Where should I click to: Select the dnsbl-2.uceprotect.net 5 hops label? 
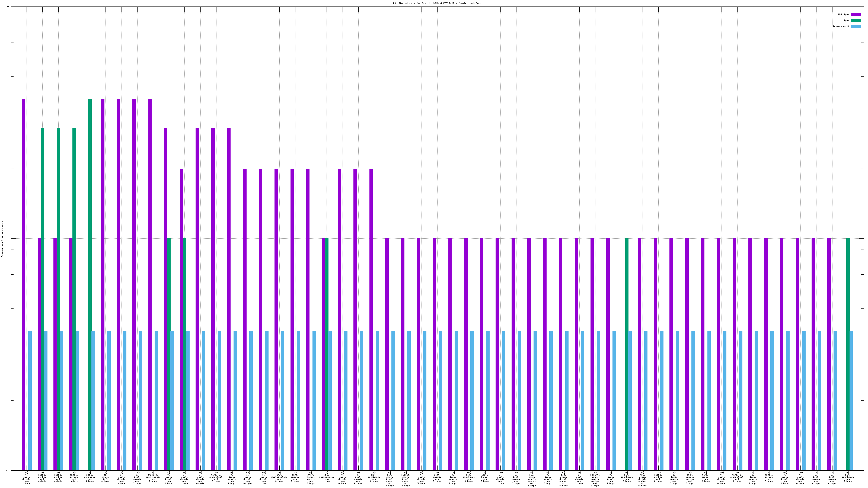[x=216, y=477]
